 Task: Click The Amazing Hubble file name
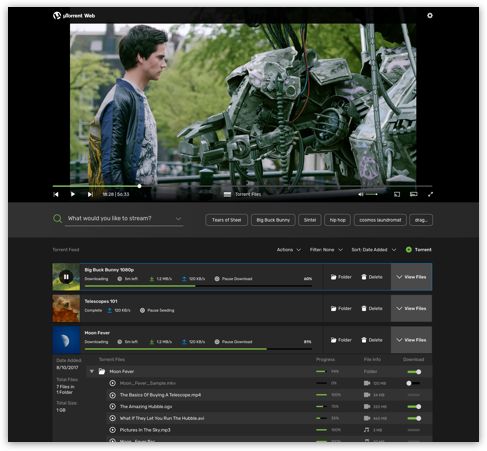pyautogui.click(x=146, y=407)
